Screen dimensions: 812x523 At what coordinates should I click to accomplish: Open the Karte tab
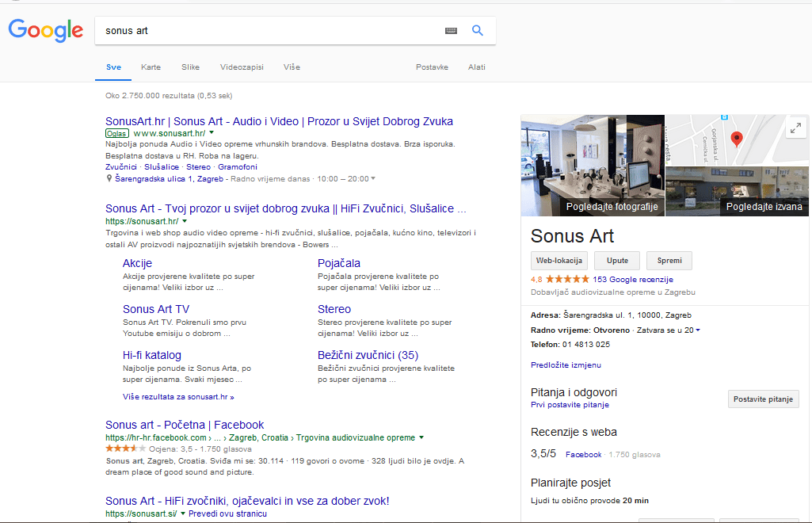(151, 67)
